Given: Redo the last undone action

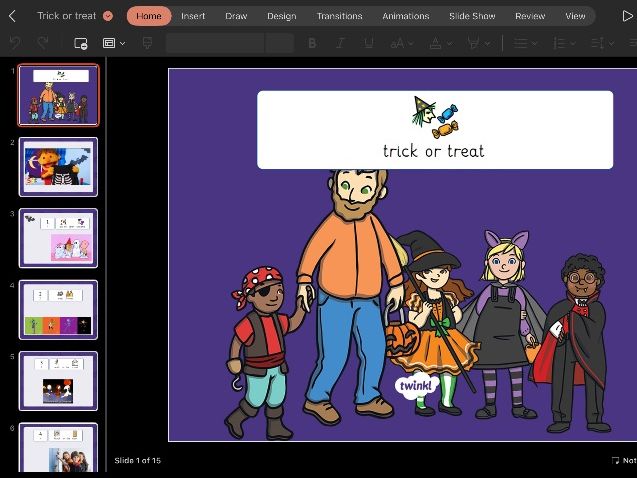Looking at the screenshot, I should click(42, 43).
